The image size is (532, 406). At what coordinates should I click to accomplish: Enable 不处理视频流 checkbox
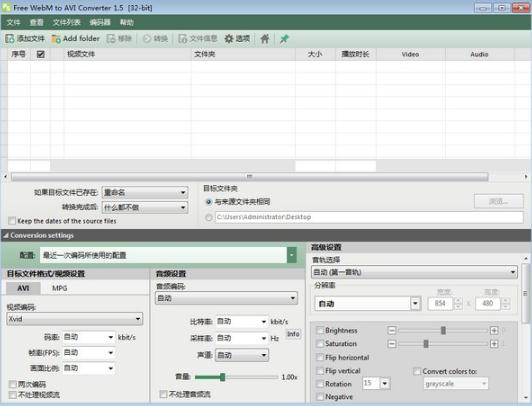pyautogui.click(x=13, y=395)
